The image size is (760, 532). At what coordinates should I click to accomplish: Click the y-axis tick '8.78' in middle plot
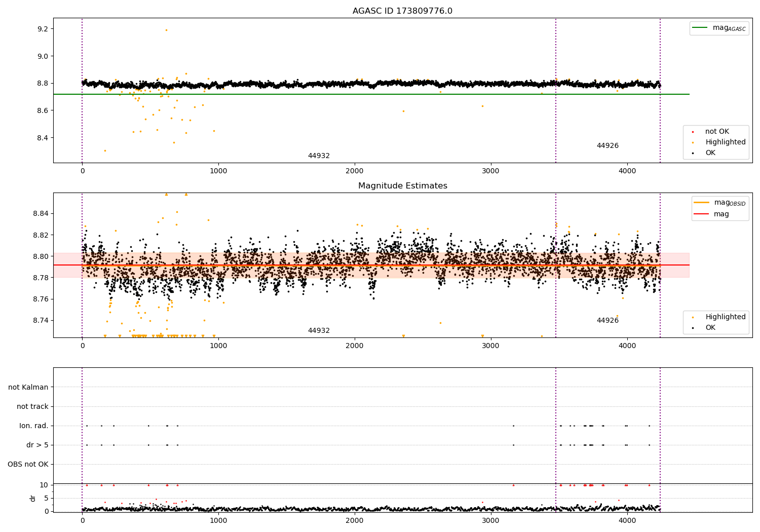tap(41, 278)
